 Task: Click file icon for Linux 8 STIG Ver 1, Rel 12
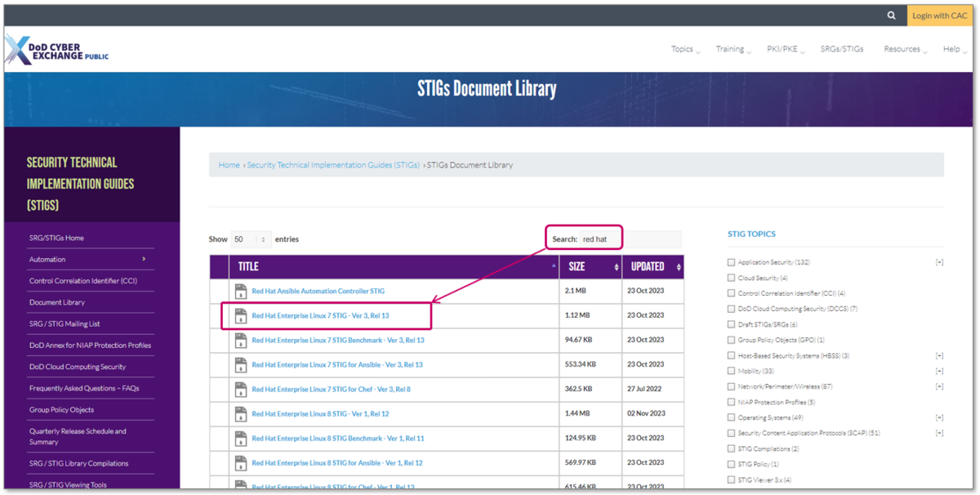click(240, 414)
